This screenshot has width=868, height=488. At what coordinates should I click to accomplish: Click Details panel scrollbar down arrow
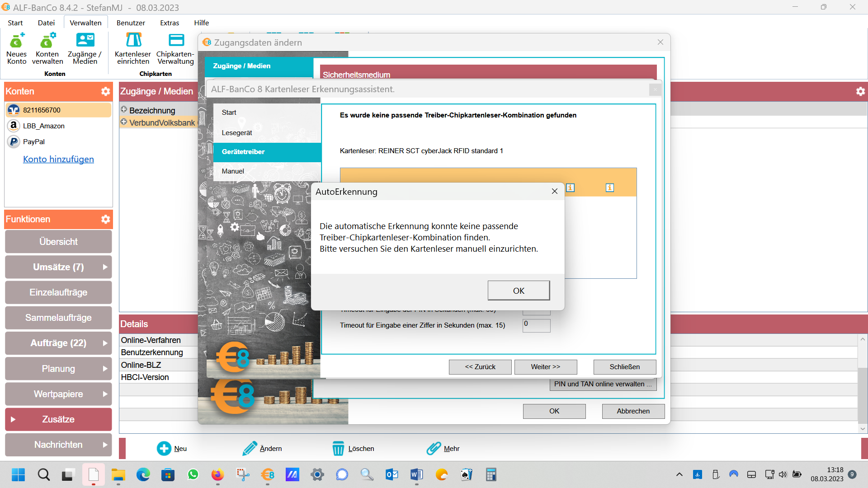pyautogui.click(x=863, y=428)
